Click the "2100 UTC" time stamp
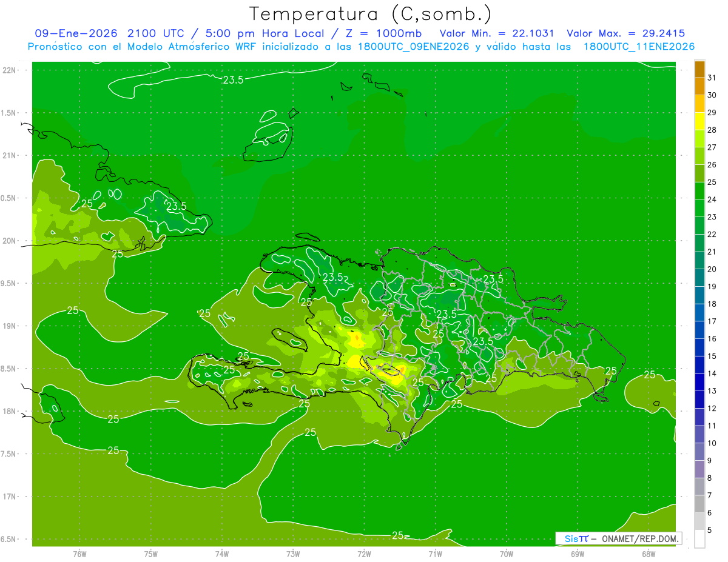Viewport: 728px width, 562px height. [155, 33]
